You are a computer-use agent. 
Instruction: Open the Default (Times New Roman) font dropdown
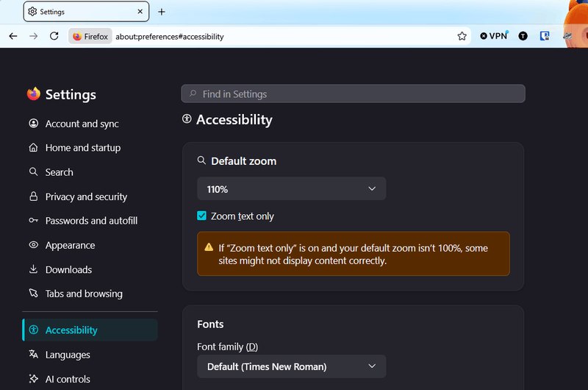tap(291, 366)
